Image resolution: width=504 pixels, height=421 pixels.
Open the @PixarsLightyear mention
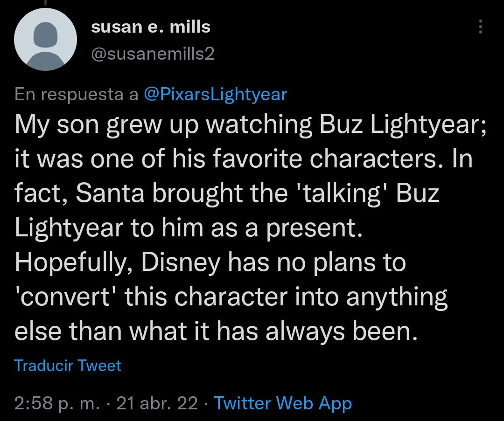click(215, 95)
